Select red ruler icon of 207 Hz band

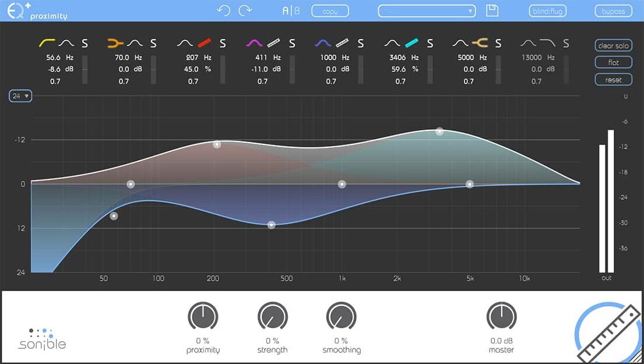(204, 43)
